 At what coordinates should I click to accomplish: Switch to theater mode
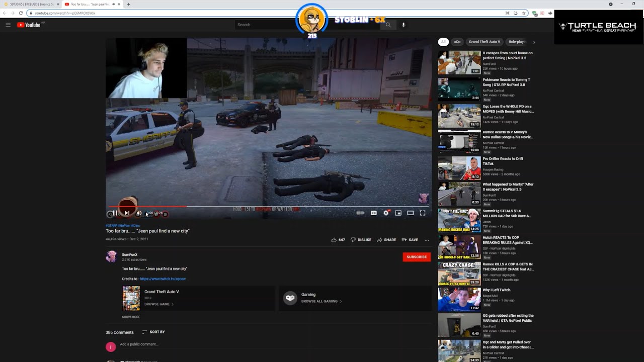pyautogui.click(x=411, y=213)
